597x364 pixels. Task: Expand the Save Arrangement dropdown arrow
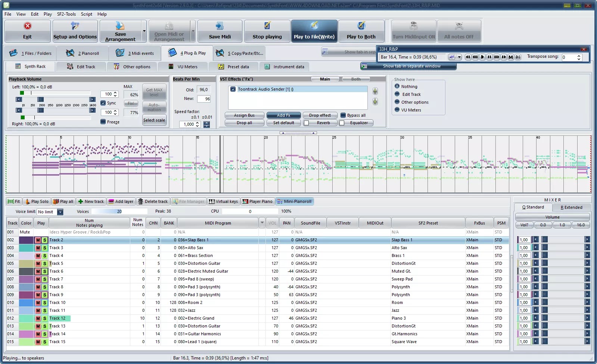point(144,31)
